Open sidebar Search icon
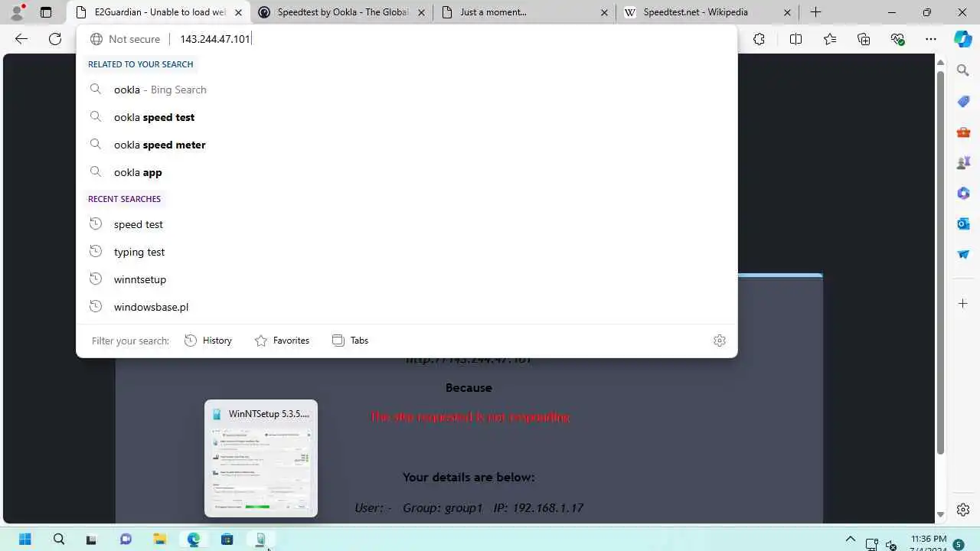 point(963,70)
